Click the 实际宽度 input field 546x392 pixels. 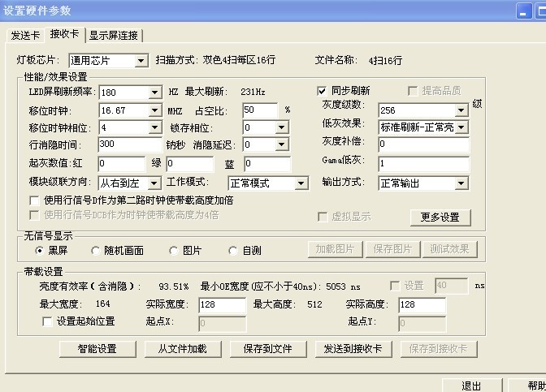point(220,304)
